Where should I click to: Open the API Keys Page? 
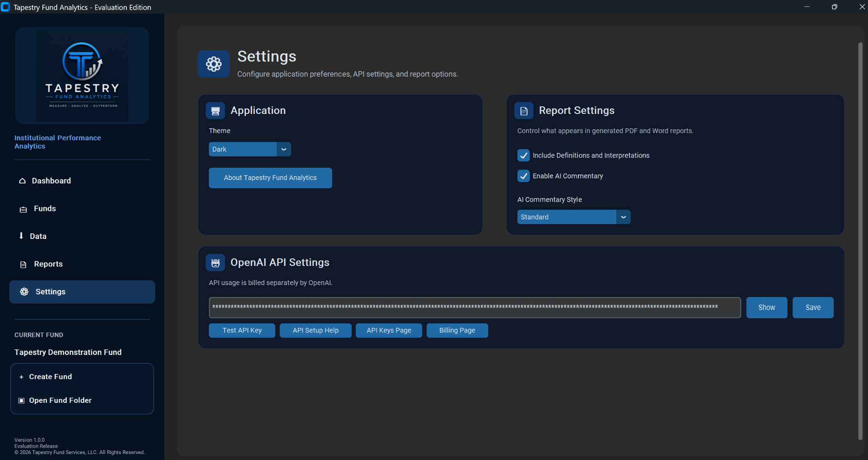pos(389,330)
